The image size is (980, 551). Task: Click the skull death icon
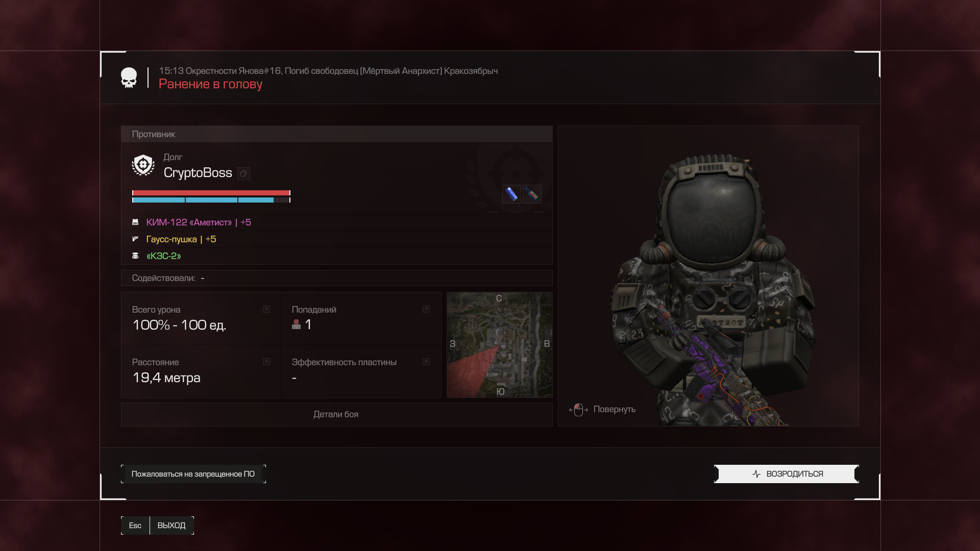pyautogui.click(x=129, y=78)
